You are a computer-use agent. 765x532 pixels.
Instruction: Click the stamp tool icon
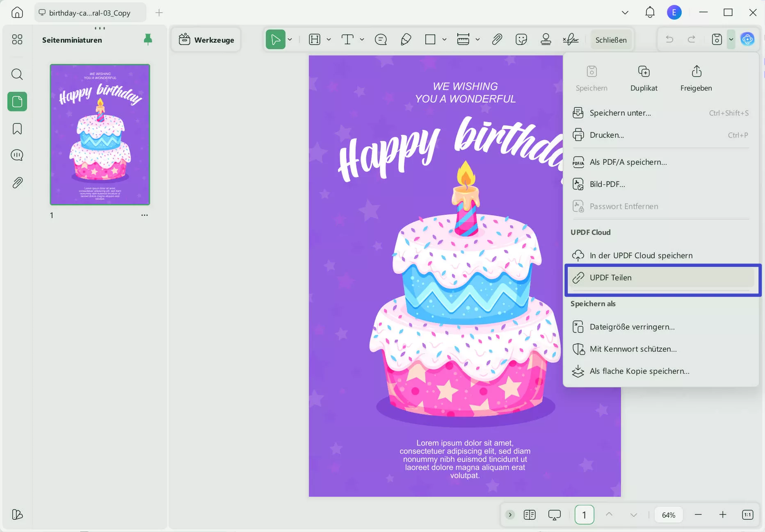[546, 40]
